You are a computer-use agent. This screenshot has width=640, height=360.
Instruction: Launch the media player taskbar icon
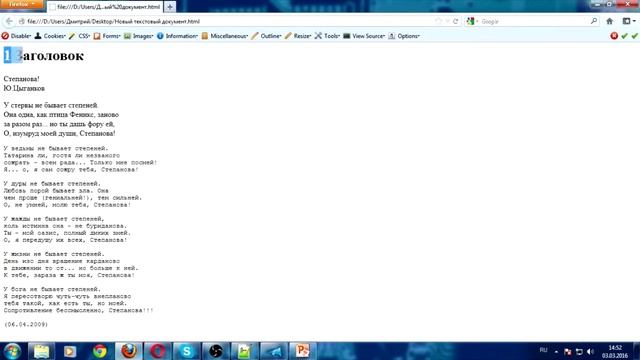[70, 351]
